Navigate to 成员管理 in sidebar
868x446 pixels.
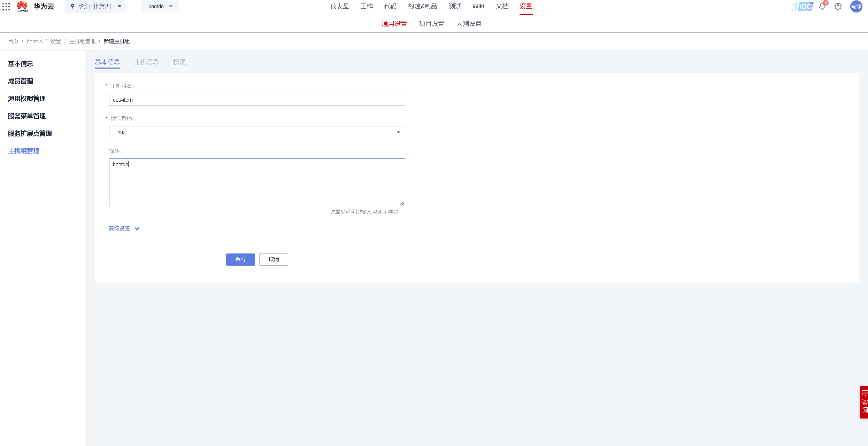(20, 81)
